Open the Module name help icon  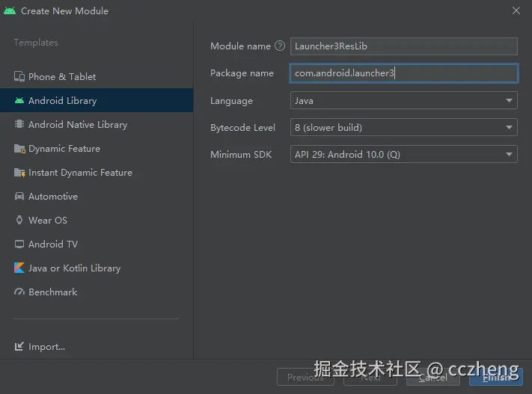(280, 46)
